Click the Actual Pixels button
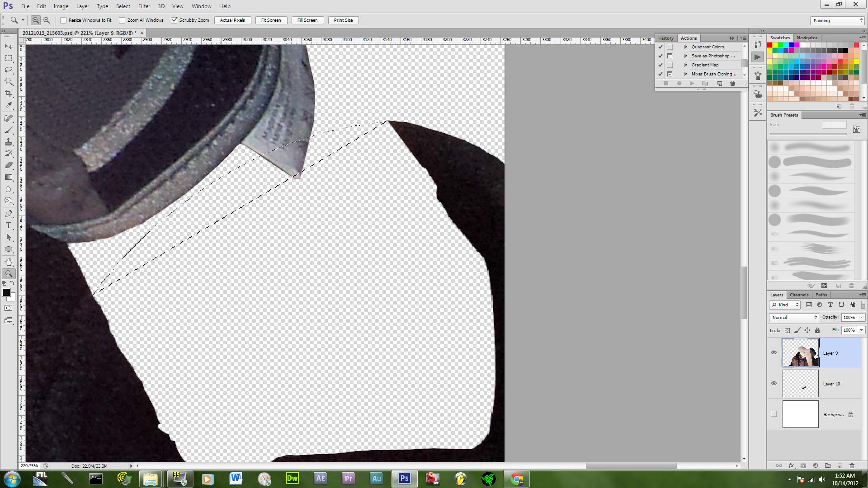Viewport: 868px width, 488px height. click(232, 20)
